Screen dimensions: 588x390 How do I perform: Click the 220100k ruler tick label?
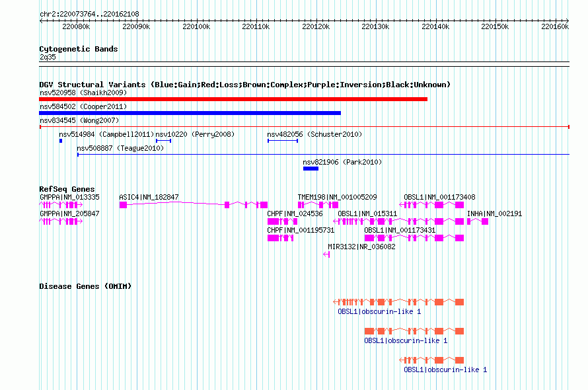[196, 26]
